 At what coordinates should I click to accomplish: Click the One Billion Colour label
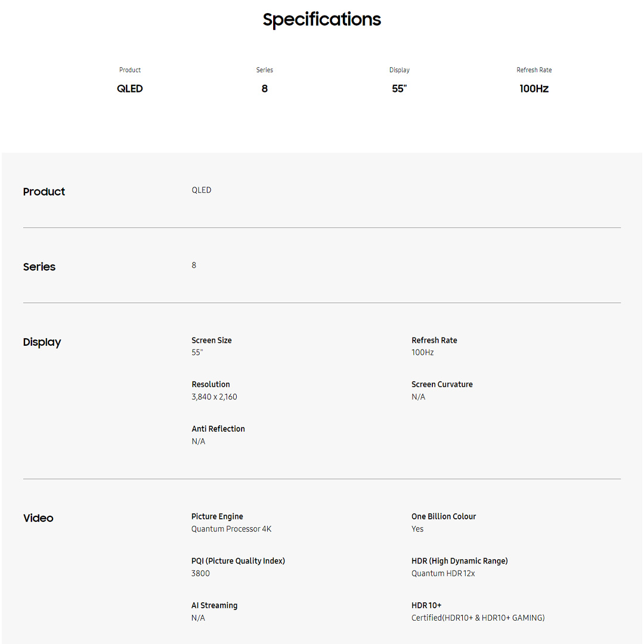click(444, 516)
